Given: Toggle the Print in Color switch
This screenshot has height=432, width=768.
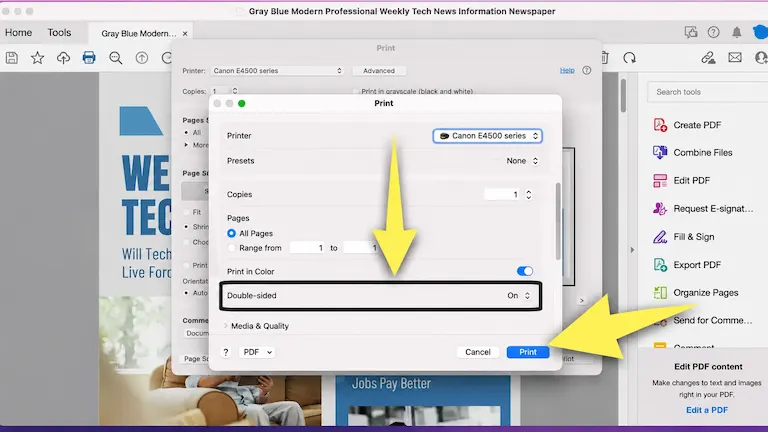Looking at the screenshot, I should tap(525, 271).
